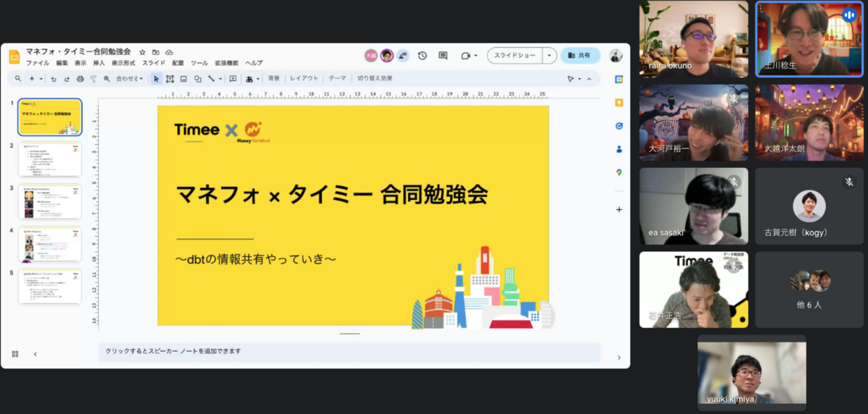Viewport: 868px width, 414px height.
Task: Open the shape insertion tool
Action: pyautogui.click(x=197, y=78)
